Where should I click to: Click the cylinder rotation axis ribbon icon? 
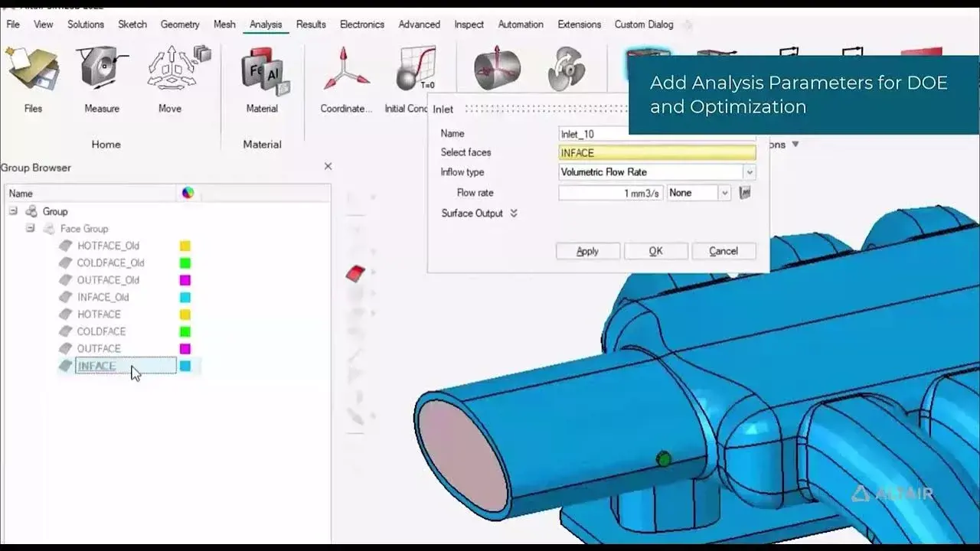pos(497,69)
